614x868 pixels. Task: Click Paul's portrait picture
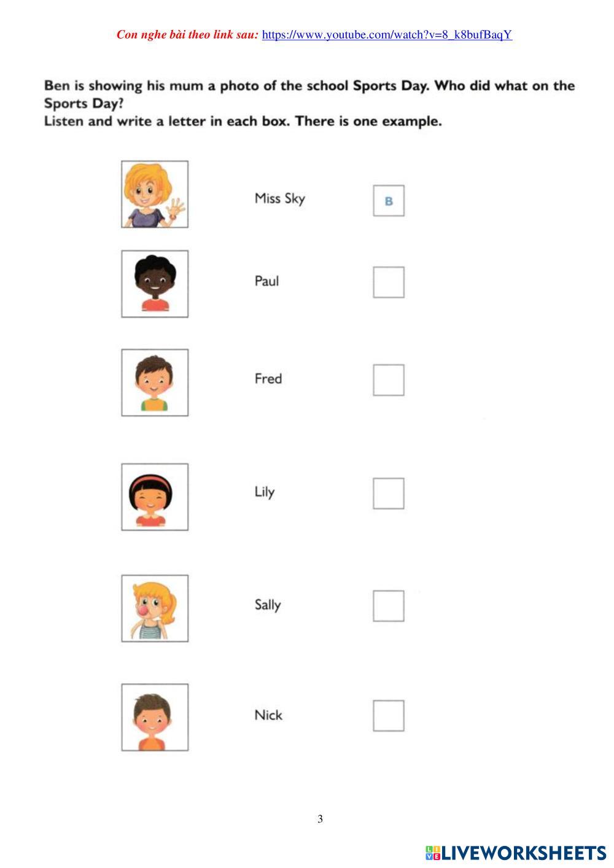pyautogui.click(x=155, y=284)
